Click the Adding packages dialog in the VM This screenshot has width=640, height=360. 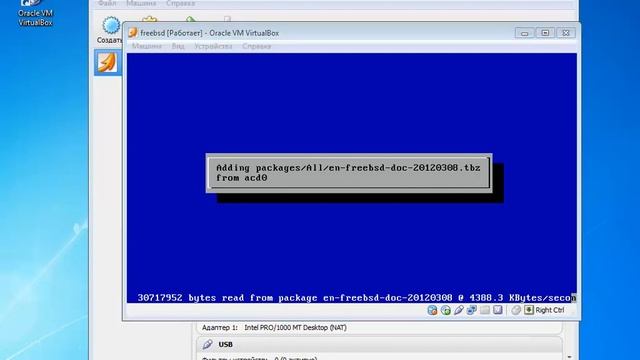(349, 173)
